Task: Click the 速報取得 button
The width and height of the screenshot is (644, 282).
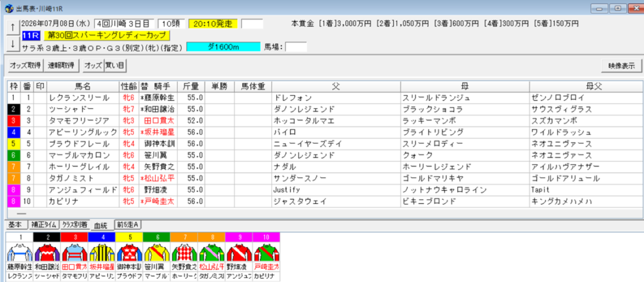Action: (61, 65)
